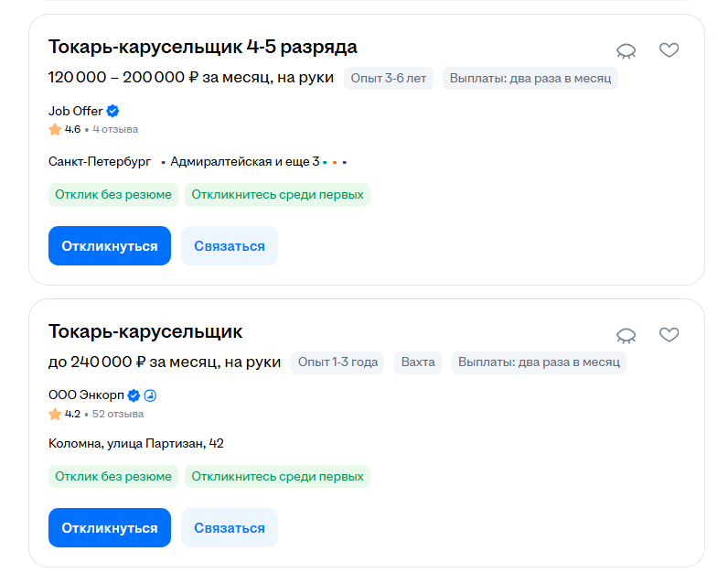Open ООО Энкорп company page
728x573 pixels.
click(x=86, y=395)
